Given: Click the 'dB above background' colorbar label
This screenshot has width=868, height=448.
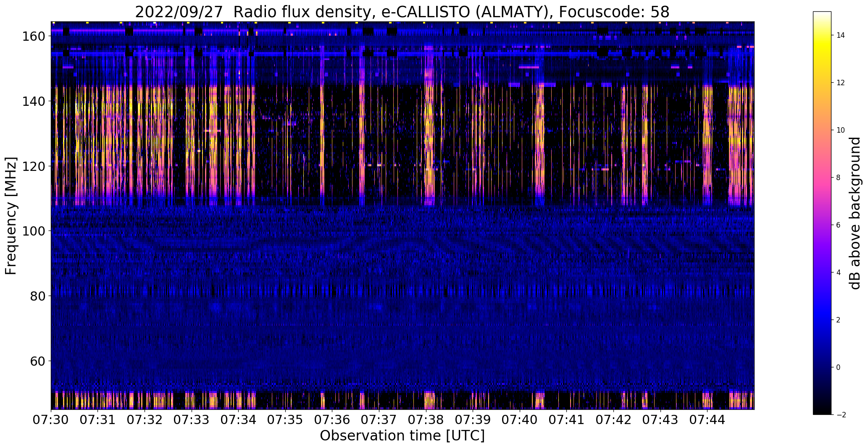Looking at the screenshot, I should pos(855,213).
